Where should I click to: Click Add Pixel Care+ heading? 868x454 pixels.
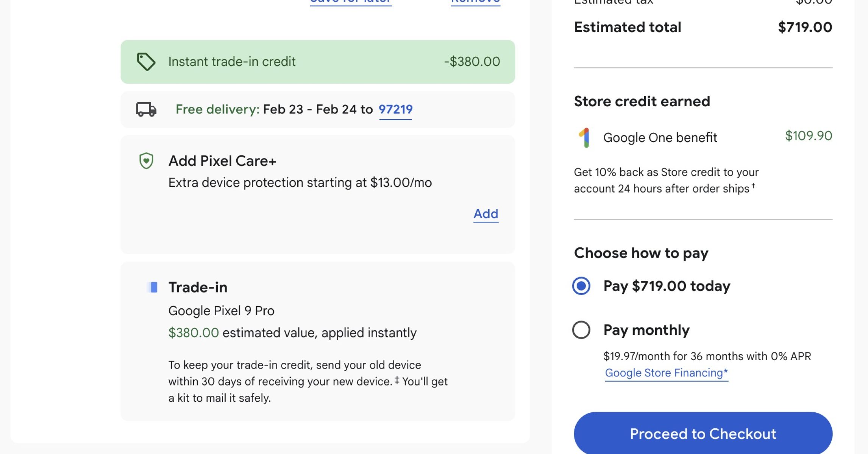pos(222,161)
